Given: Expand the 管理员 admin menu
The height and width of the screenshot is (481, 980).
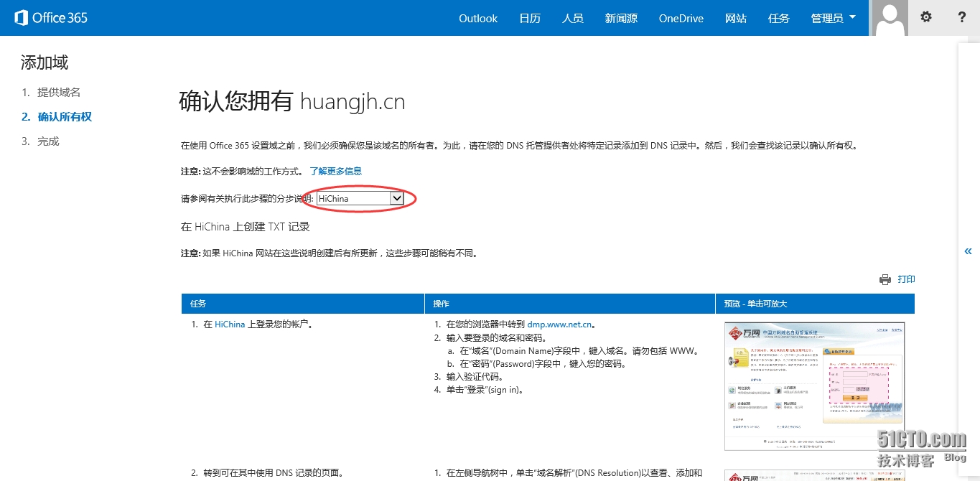Looking at the screenshot, I should 833,18.
